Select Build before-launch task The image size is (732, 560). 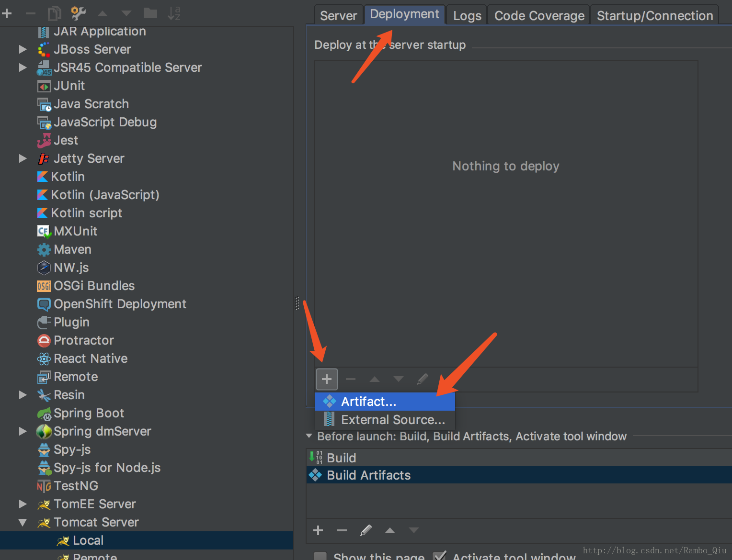click(x=519, y=458)
